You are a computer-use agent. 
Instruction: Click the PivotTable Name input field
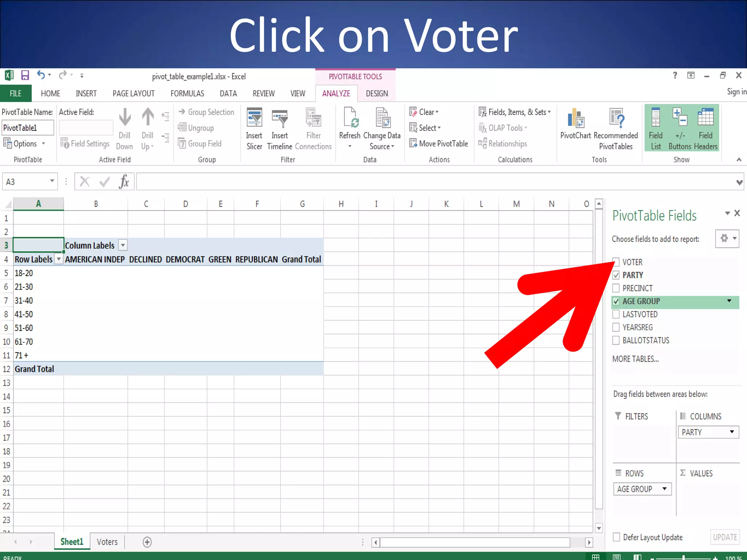click(x=28, y=128)
